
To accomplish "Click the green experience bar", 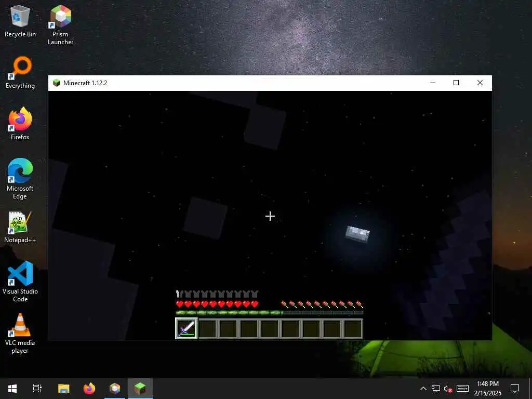I will coord(270,313).
